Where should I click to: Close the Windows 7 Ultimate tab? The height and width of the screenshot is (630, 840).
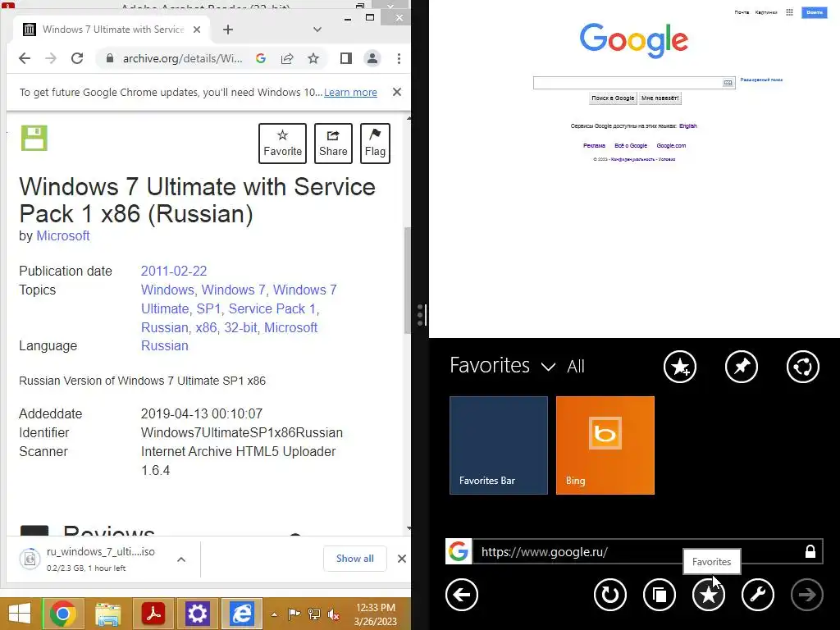point(197,30)
